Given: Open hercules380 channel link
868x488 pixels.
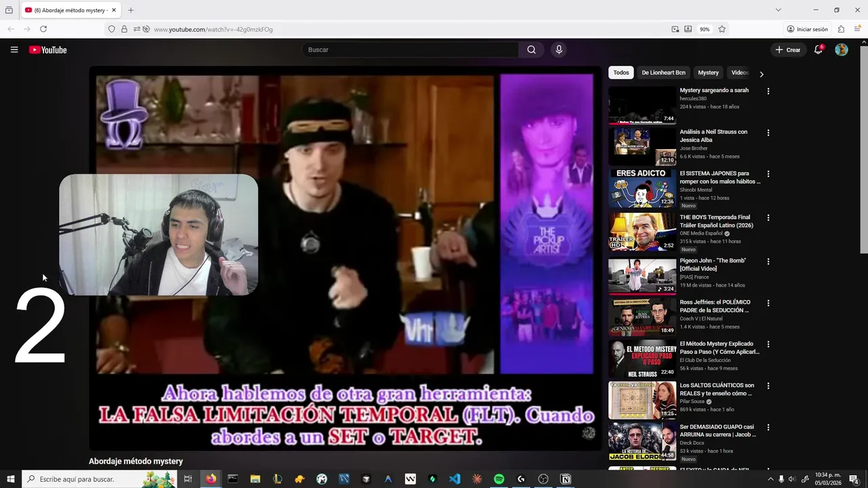Looking at the screenshot, I should (693, 98).
